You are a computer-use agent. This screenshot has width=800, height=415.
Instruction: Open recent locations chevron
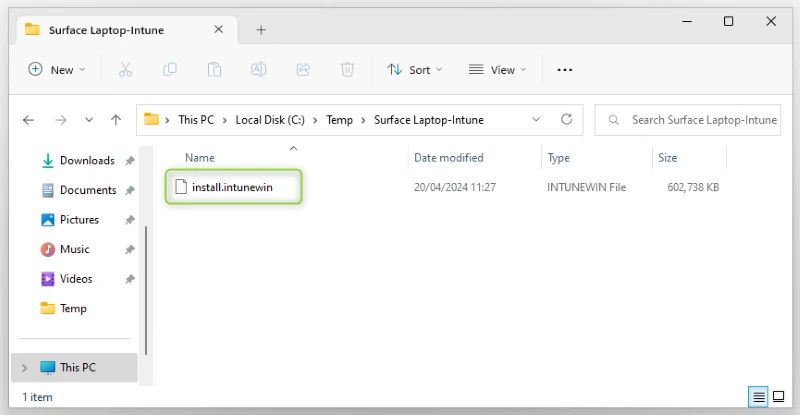89,120
